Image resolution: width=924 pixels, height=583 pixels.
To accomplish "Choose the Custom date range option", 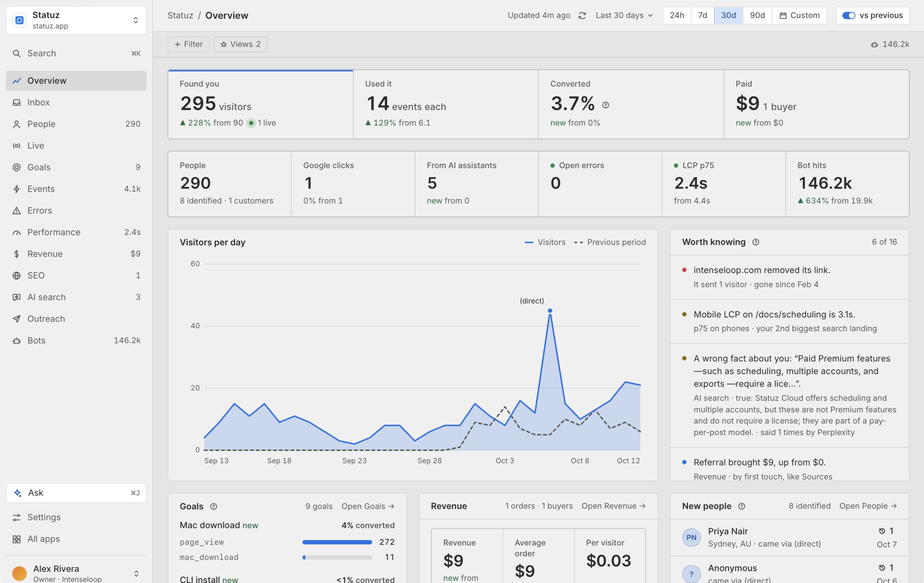I will [799, 16].
